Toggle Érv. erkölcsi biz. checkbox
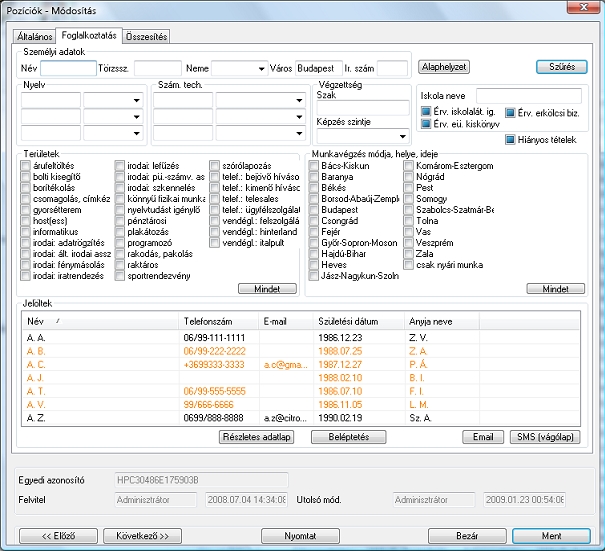 pos(510,113)
